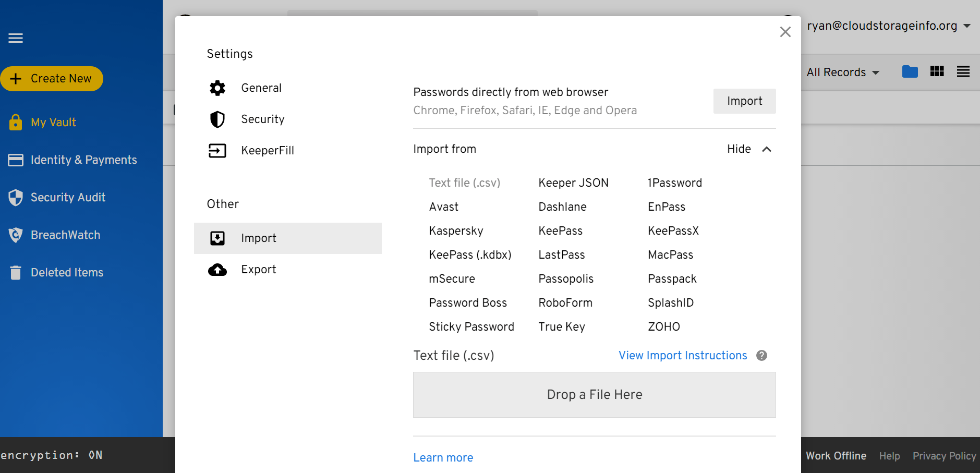Open the All Records dropdown

843,72
